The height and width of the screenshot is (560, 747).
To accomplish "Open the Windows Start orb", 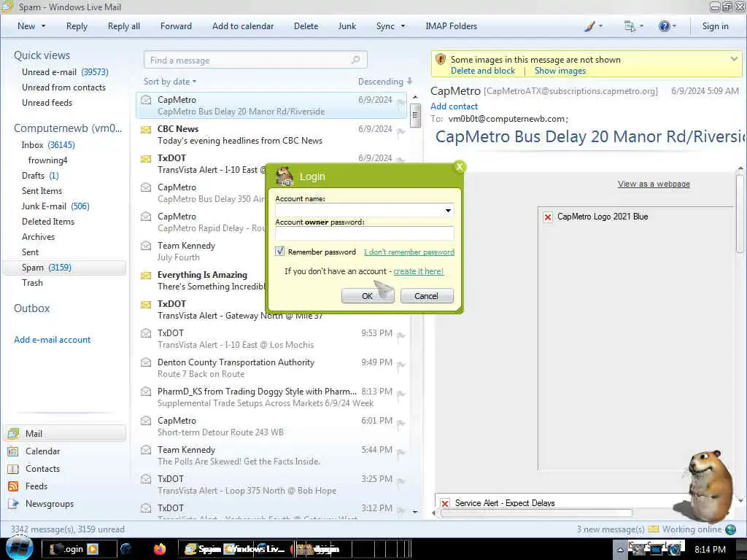I will [x=20, y=548].
